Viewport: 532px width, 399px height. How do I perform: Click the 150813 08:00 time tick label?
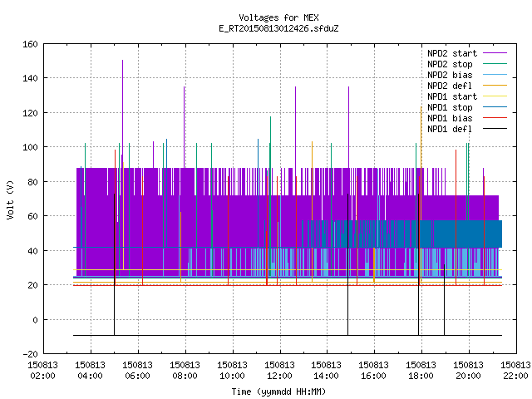click(185, 370)
